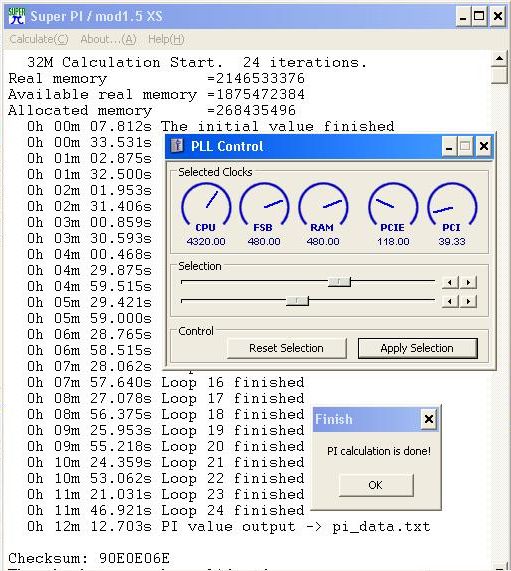Viewport: 511px width, 571px height.
Task: Click the 'Real memory =2146533376' line
Action: (x=156, y=78)
